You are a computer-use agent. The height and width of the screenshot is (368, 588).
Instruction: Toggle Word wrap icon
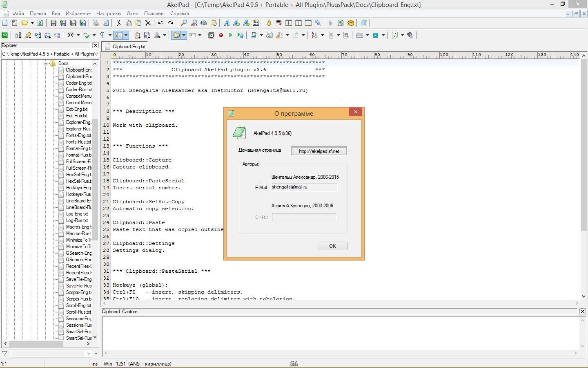point(279,23)
